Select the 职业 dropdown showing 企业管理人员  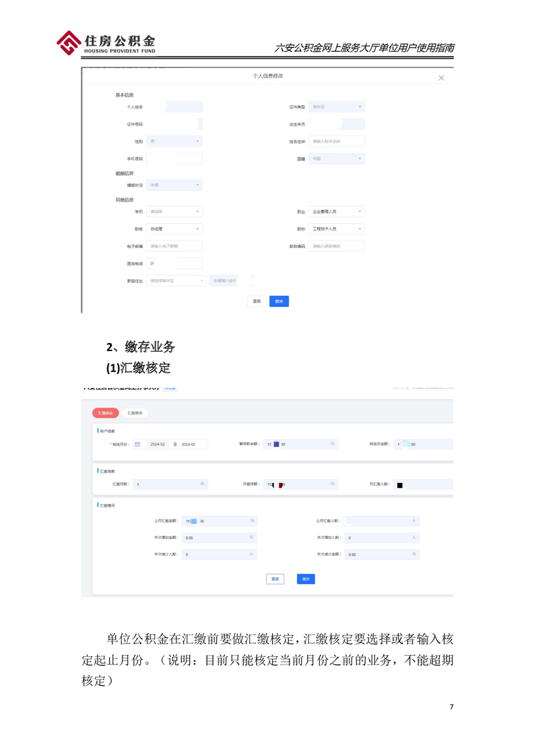click(336, 212)
